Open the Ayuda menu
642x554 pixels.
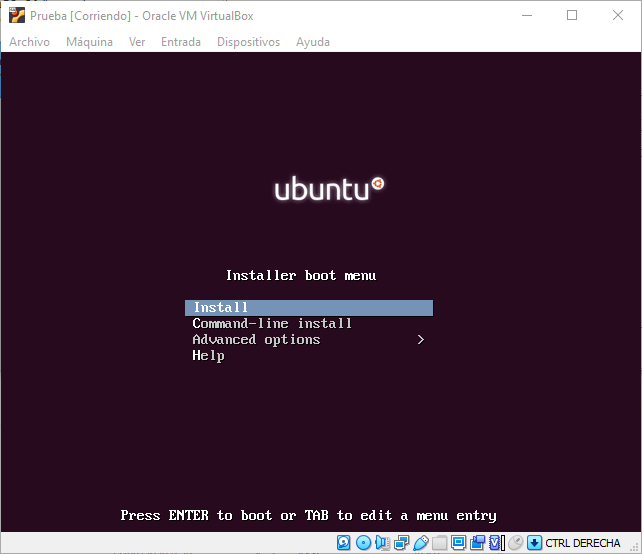pyautogui.click(x=312, y=42)
